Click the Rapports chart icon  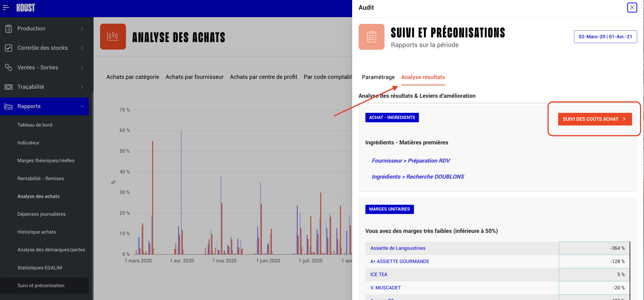tap(9, 106)
